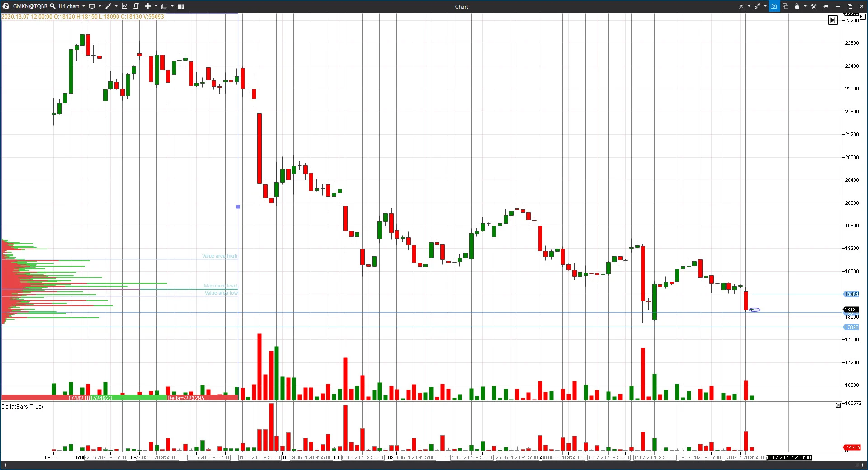Click the duplicate chart window icon

pos(785,6)
